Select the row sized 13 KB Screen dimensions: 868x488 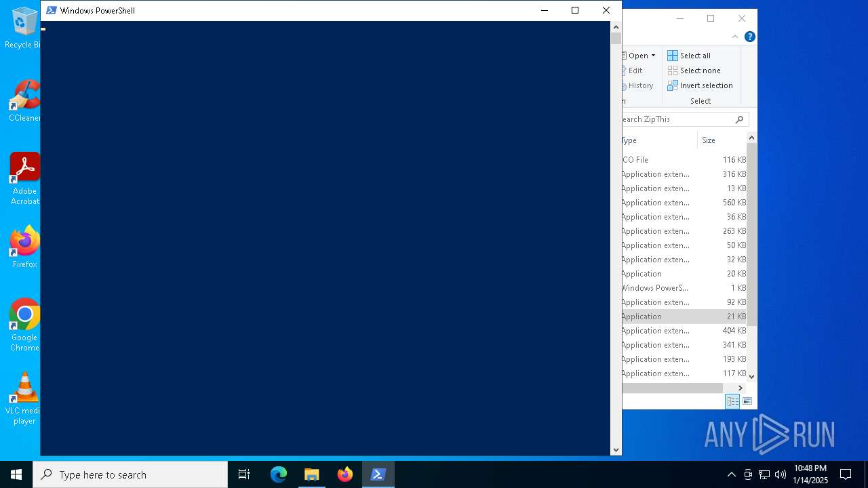tap(684, 188)
